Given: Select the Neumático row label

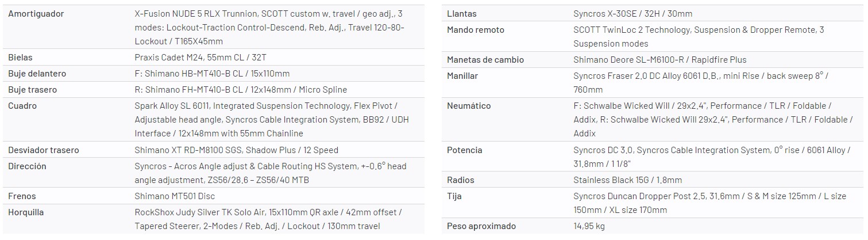Looking at the screenshot, I should [x=469, y=106].
